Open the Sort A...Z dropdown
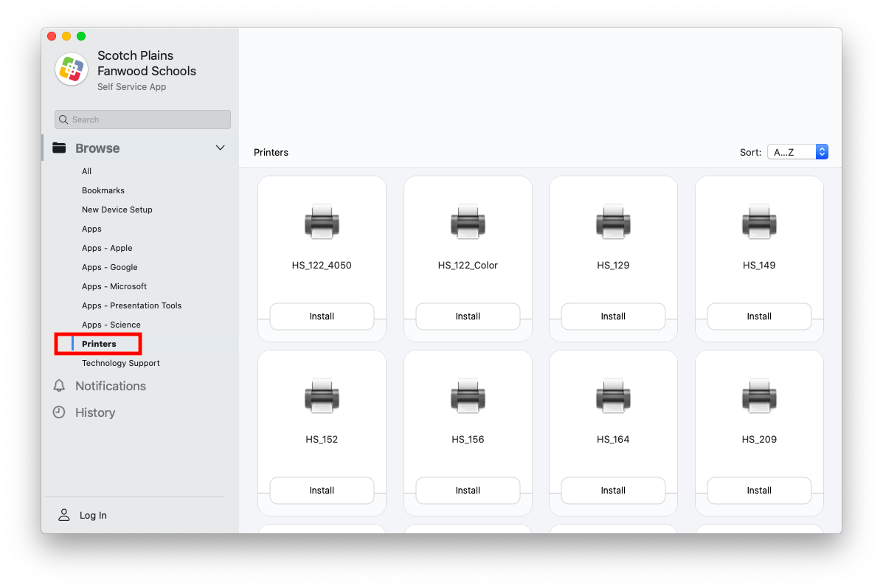Viewport: 883px width, 588px height. tap(797, 152)
